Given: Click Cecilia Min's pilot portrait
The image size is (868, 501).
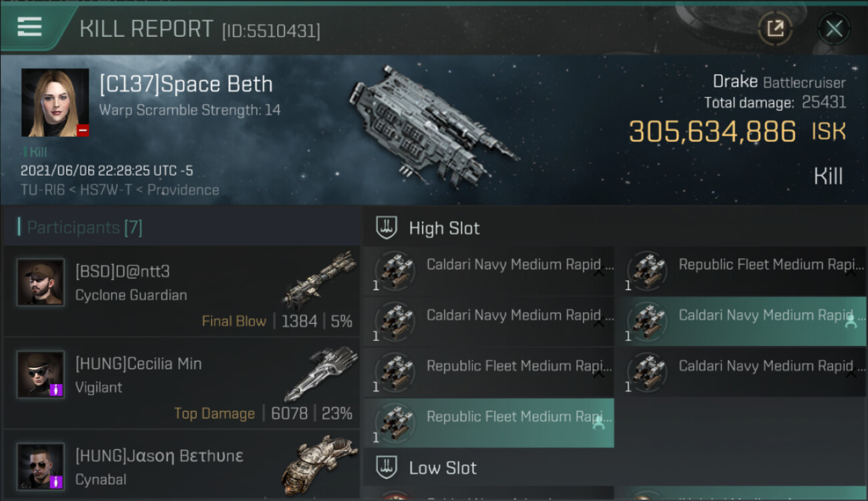Looking at the screenshot, I should point(41,375).
